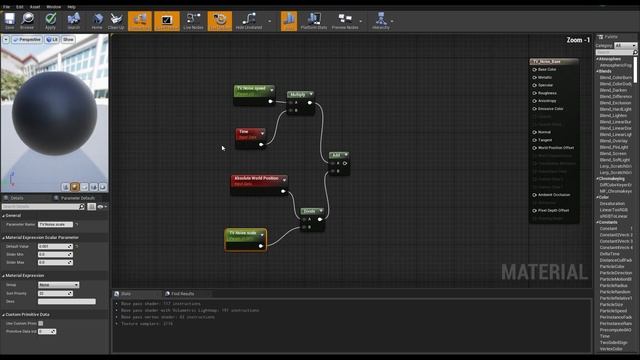Click the Search toolbar icon
Viewport: 640px width, 360px height.
74,20
